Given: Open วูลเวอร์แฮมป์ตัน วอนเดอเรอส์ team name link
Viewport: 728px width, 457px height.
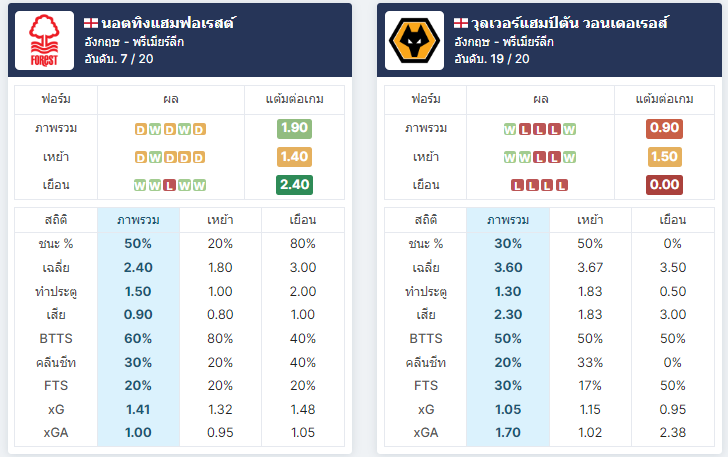Looking at the screenshot, I should (570, 23).
